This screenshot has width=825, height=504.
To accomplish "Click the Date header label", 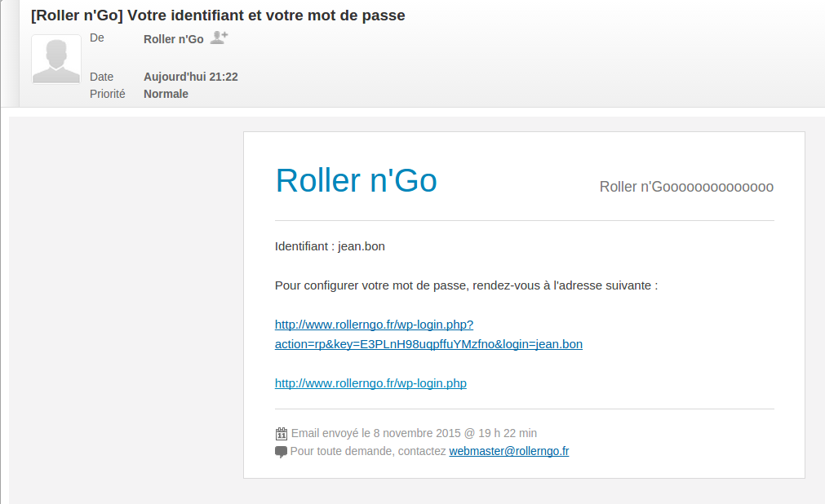I will point(101,77).
